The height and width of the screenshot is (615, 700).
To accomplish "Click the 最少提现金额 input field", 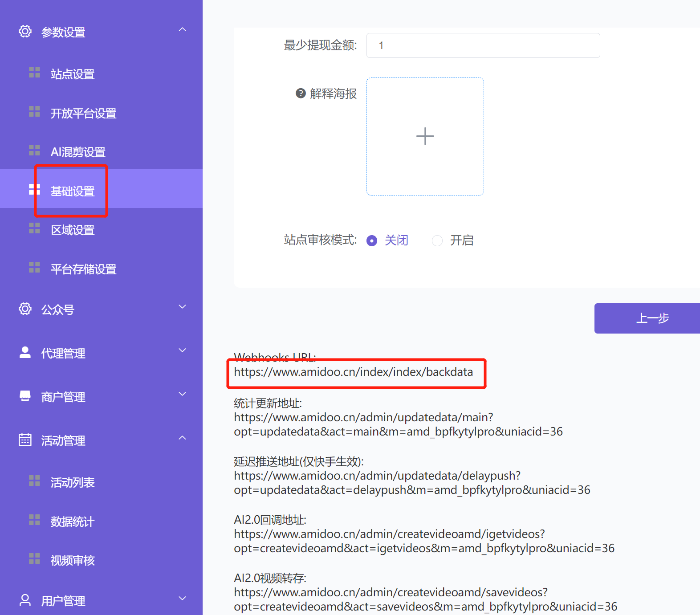I will [x=483, y=45].
